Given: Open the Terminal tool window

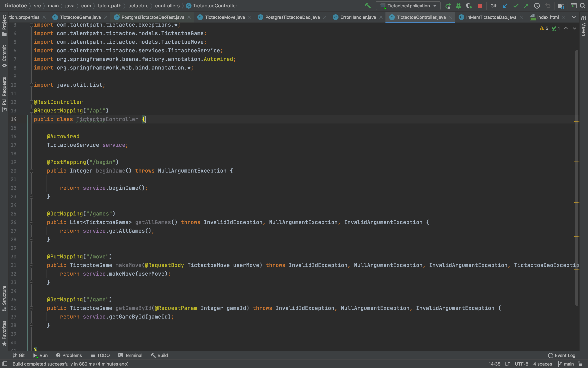Looking at the screenshot, I should pos(130,355).
